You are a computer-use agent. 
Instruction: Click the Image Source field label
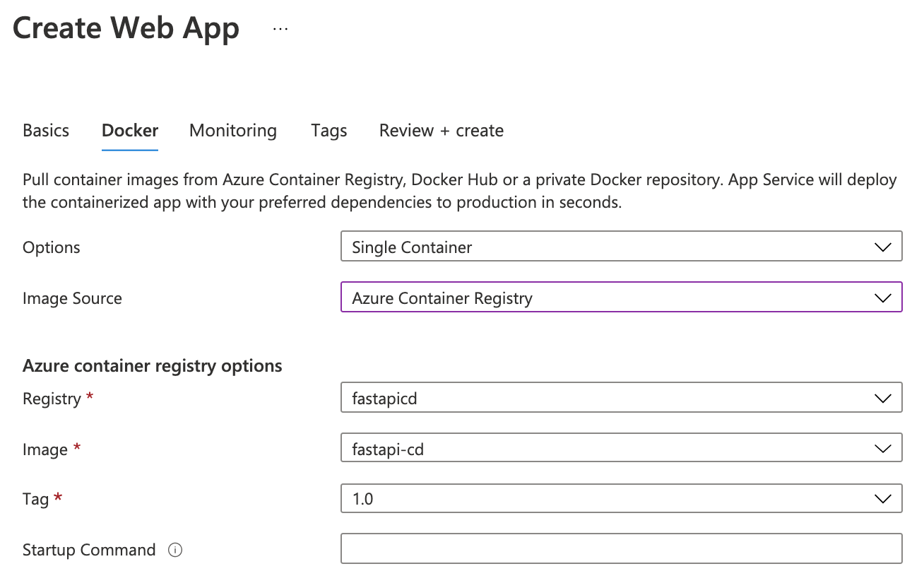click(x=72, y=298)
